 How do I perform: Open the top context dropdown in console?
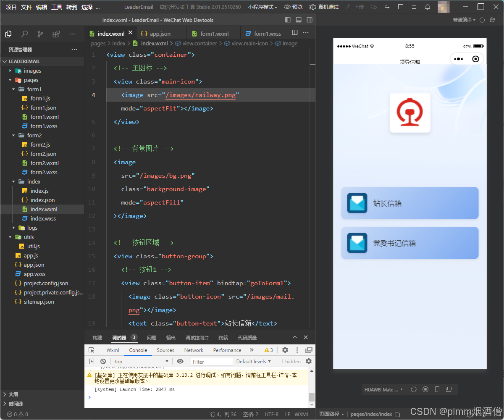point(141,362)
